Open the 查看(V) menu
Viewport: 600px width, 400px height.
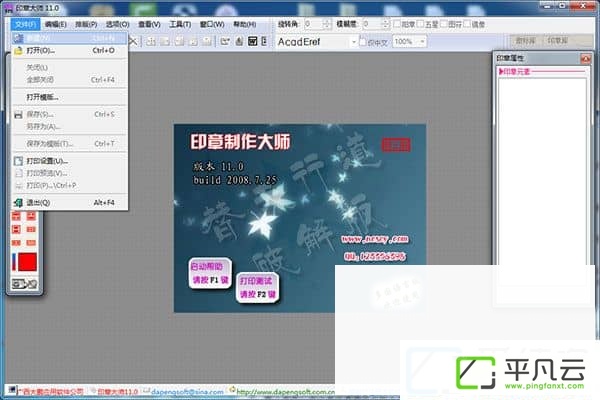click(x=149, y=24)
